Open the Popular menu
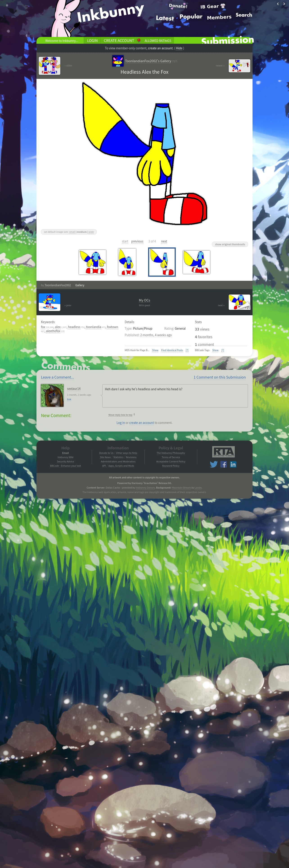 pyautogui.click(x=191, y=16)
